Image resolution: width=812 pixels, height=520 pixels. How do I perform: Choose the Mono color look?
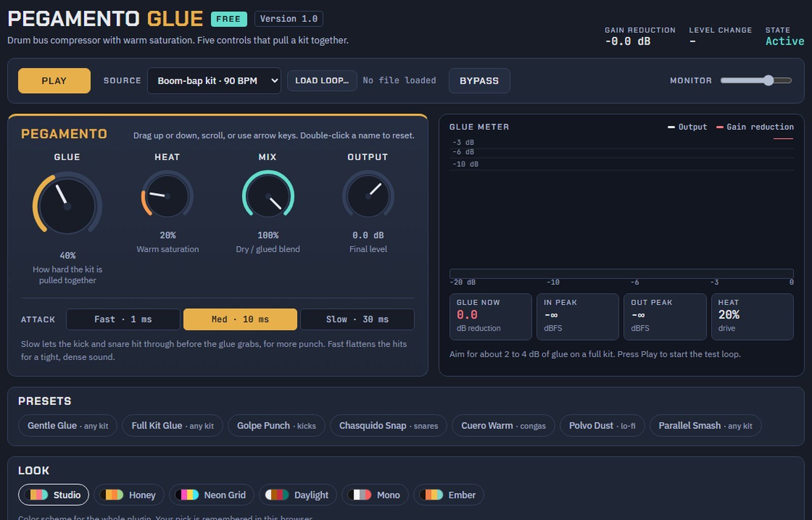[x=375, y=495]
